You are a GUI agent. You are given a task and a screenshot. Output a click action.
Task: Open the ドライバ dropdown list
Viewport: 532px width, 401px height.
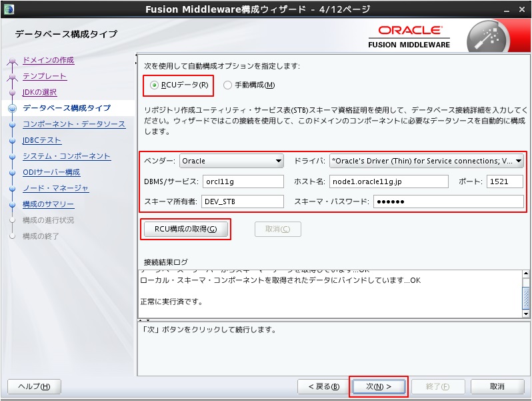(427, 161)
